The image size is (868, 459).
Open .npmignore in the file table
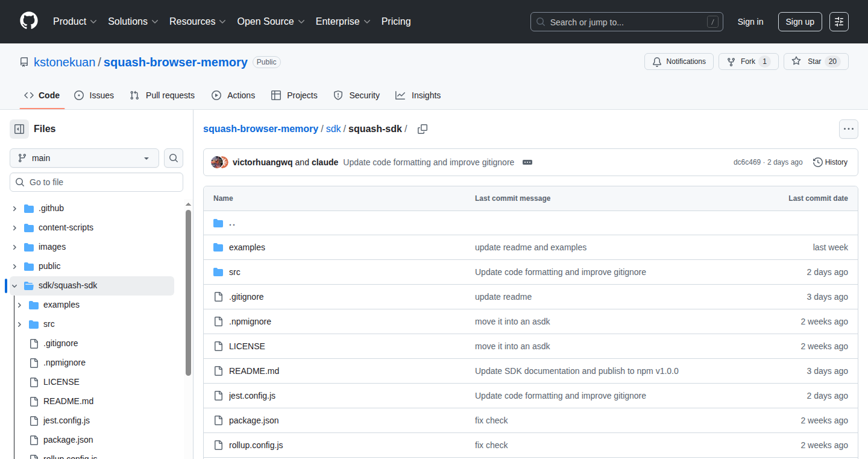coord(250,321)
